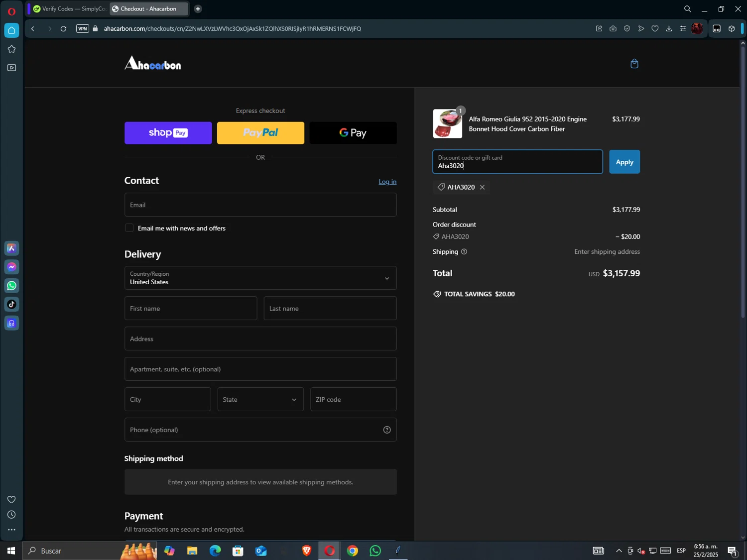Focus the ZIP code field

click(x=354, y=400)
